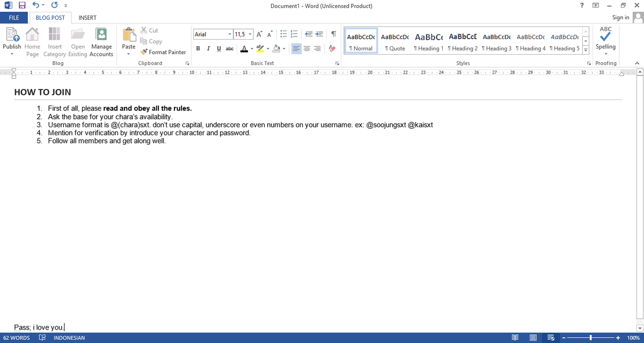Viewport: 644px width, 343px height.
Task: Toggle underline formatting
Action: click(x=218, y=48)
